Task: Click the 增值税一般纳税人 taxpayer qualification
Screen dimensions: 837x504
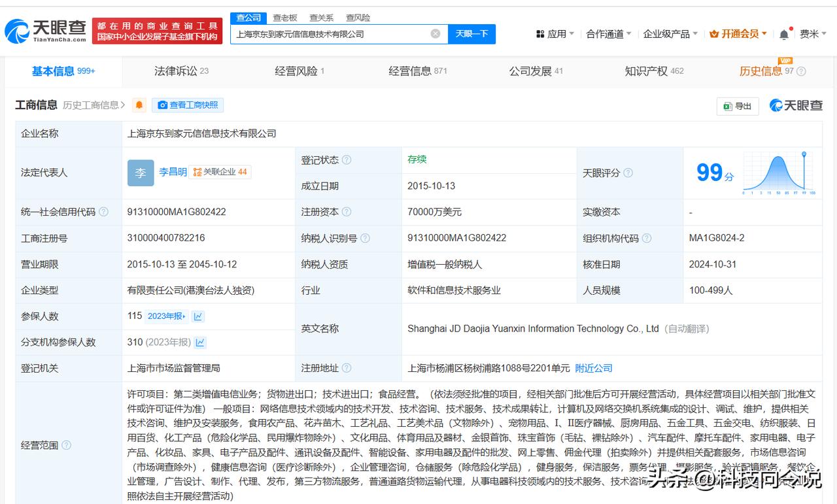Action: point(445,264)
